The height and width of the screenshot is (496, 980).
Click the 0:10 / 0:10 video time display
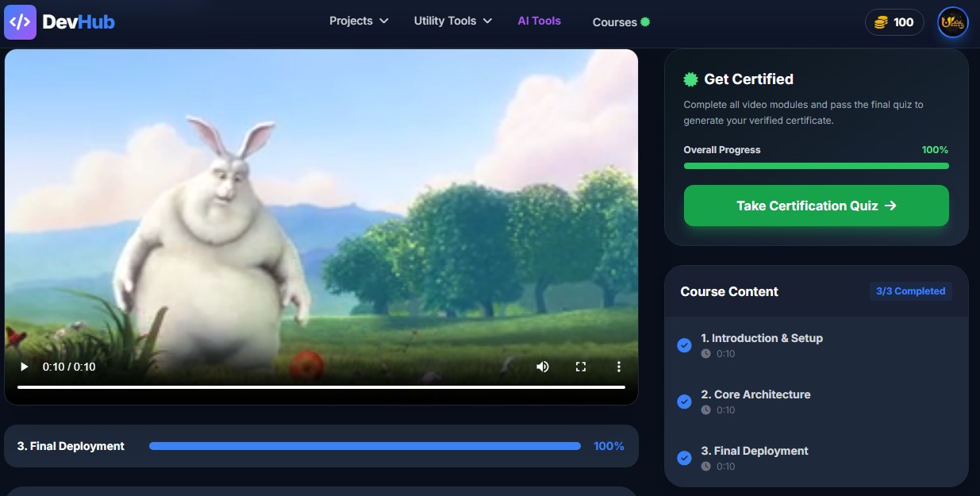coord(69,367)
